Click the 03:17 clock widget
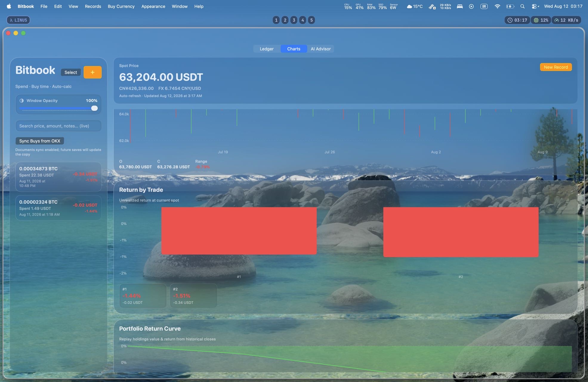 pos(517,20)
